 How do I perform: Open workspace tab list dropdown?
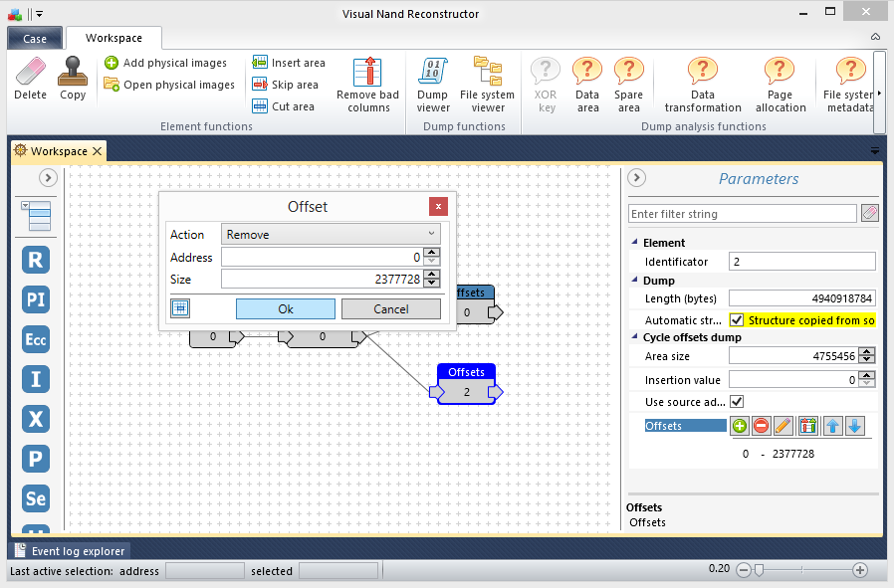[x=875, y=151]
